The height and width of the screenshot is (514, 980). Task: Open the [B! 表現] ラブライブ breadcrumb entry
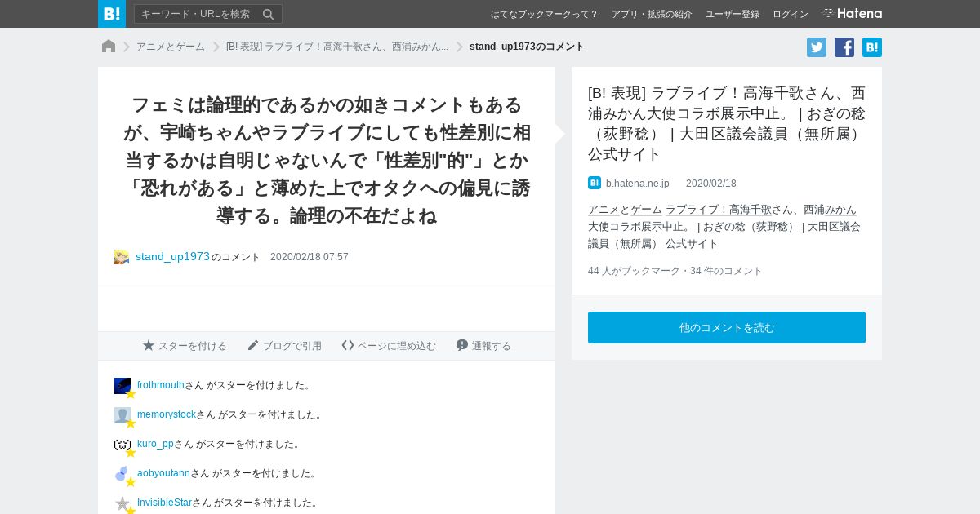(337, 47)
